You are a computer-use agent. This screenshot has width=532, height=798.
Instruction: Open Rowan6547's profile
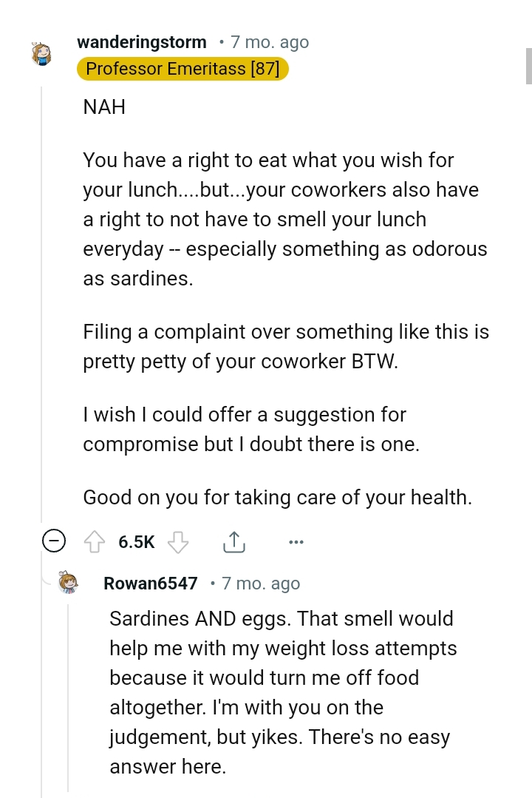tap(150, 584)
